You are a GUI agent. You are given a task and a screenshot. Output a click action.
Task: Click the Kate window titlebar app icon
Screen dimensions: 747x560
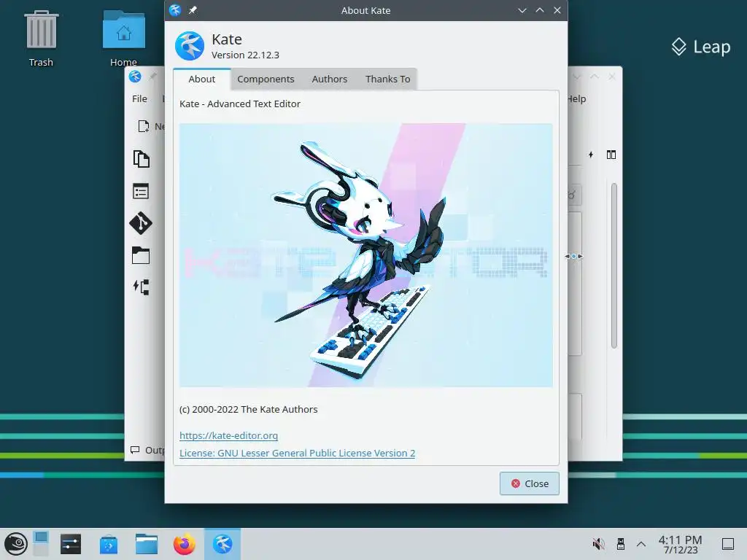pyautogui.click(x=135, y=77)
